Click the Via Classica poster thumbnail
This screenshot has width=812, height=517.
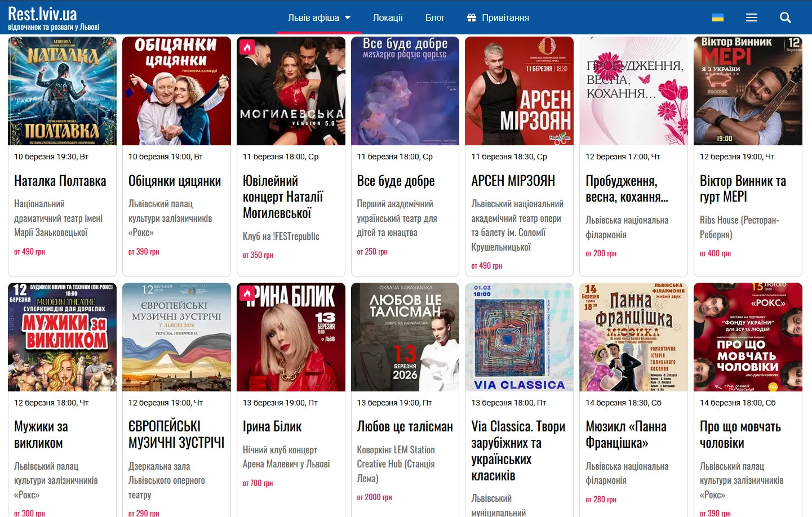click(519, 337)
